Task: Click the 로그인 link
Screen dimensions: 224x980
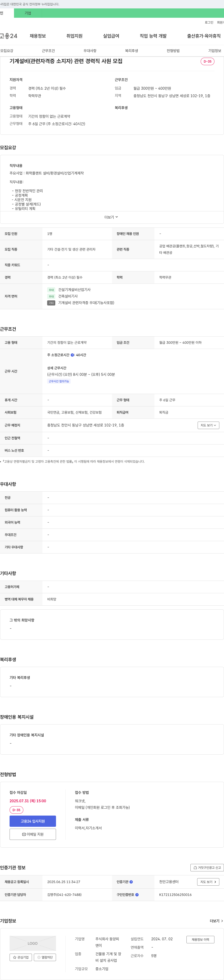Action: pyautogui.click(x=209, y=22)
